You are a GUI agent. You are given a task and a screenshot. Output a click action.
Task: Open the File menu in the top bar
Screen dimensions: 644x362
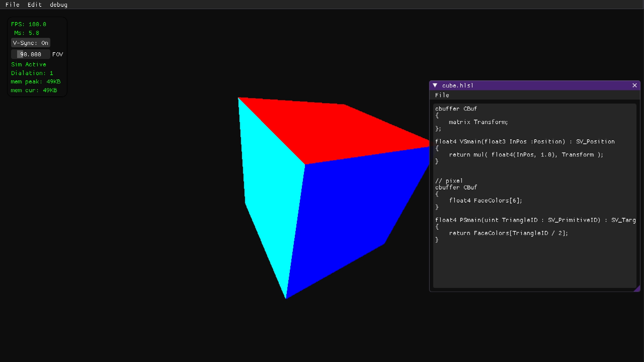12,5
